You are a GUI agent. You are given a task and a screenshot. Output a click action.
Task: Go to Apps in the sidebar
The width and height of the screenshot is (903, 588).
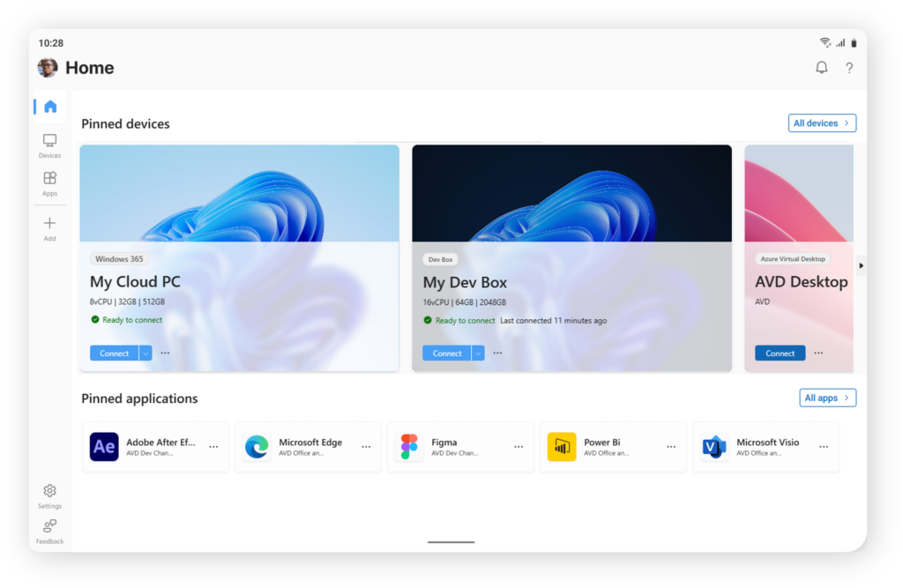point(49,183)
